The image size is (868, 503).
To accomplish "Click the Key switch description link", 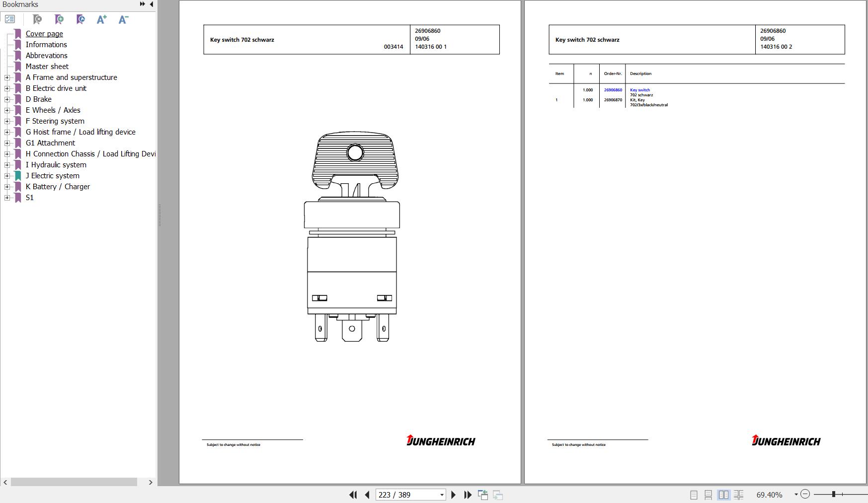I will pos(640,90).
